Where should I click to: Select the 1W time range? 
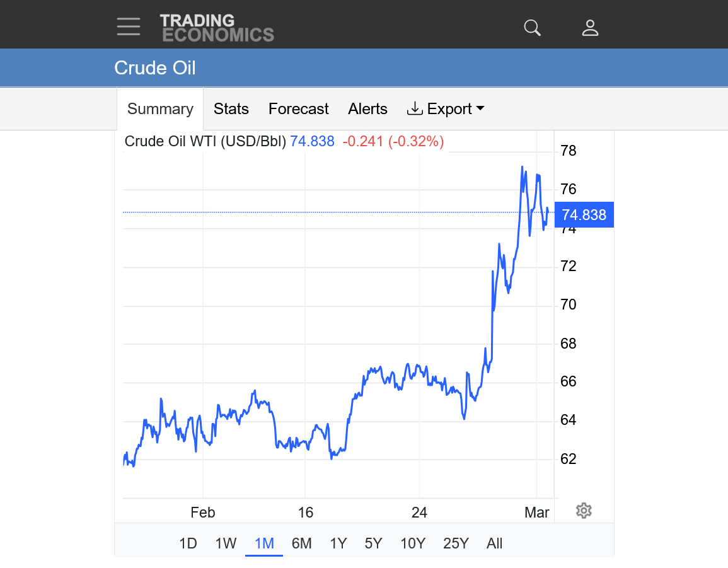pos(226,543)
